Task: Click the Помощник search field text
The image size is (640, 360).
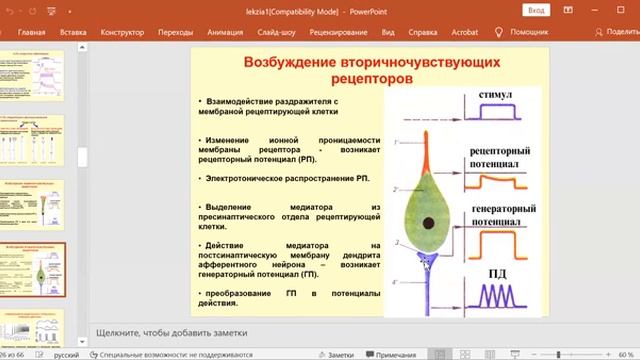Action: (x=529, y=32)
